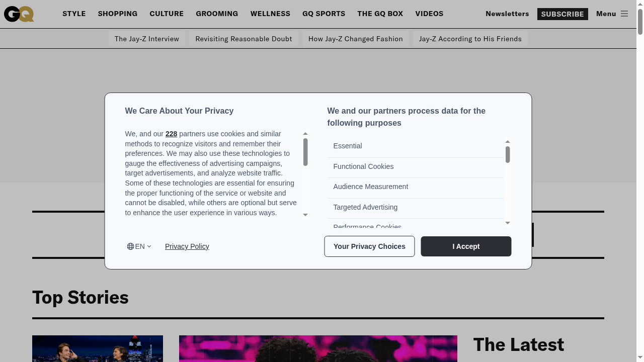Open the Privacy Policy link
The image size is (644, 362).
tap(187, 246)
